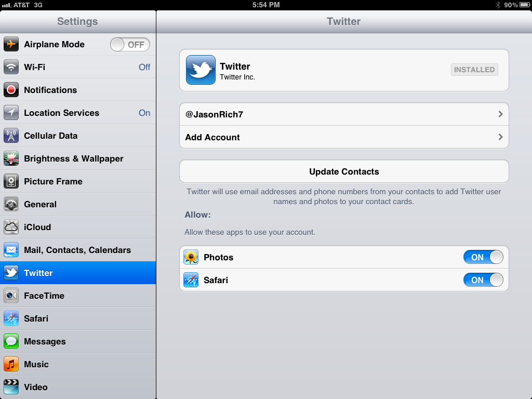Tap the battery icon in status bar
532x399 pixels.
(525, 5)
